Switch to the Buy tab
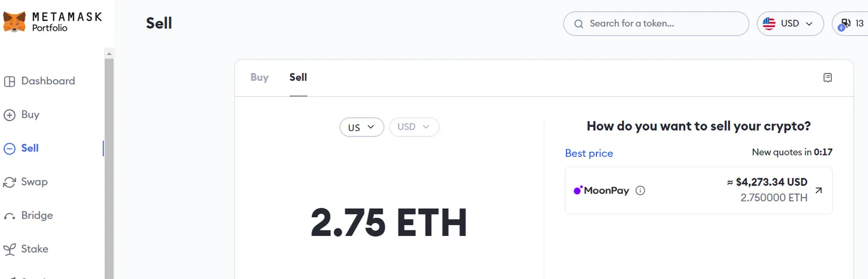The width and height of the screenshot is (868, 279). (x=259, y=78)
